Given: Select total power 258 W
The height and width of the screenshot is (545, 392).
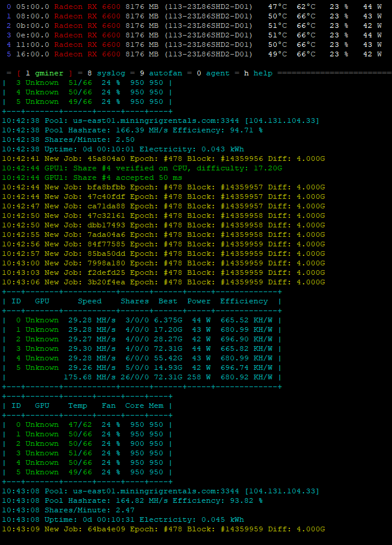Looking at the screenshot, I should (x=199, y=377).
